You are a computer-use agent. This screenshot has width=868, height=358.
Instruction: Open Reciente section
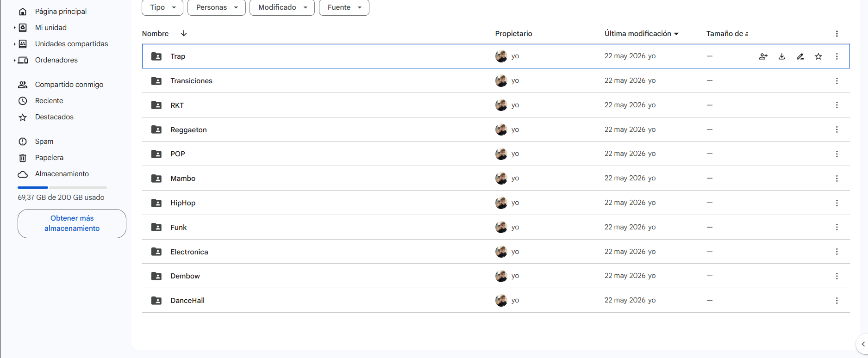(x=49, y=101)
